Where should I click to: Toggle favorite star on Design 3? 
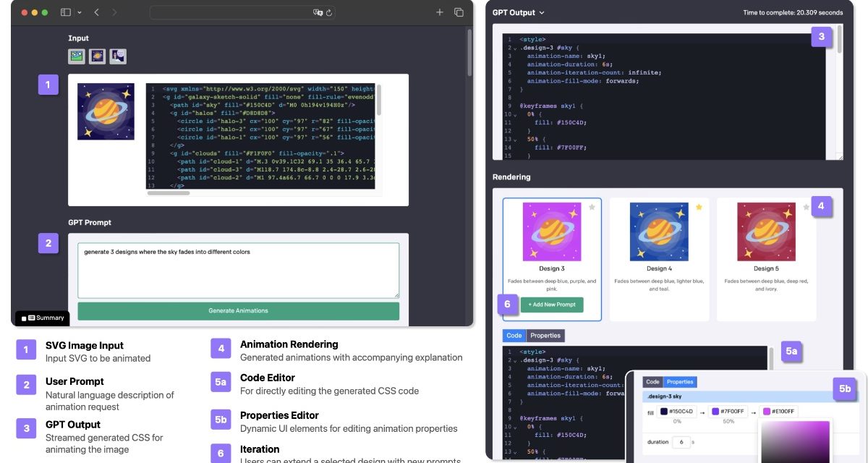tap(592, 208)
